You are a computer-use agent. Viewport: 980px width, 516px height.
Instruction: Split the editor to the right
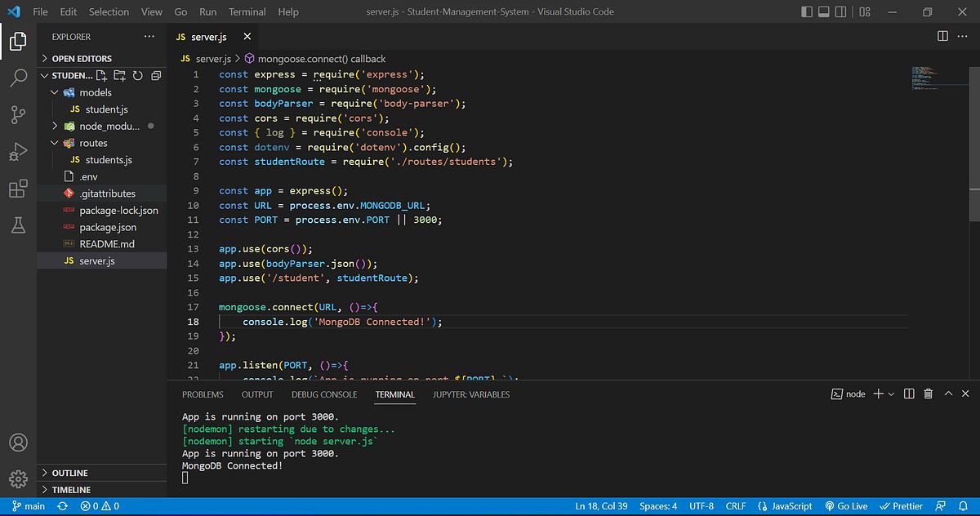tap(942, 37)
